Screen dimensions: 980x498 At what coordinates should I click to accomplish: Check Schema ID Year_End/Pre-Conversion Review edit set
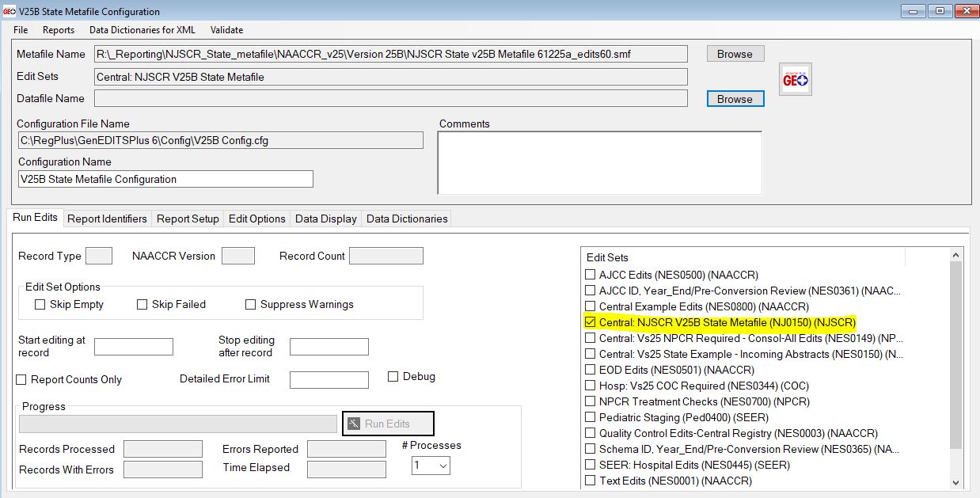click(590, 449)
